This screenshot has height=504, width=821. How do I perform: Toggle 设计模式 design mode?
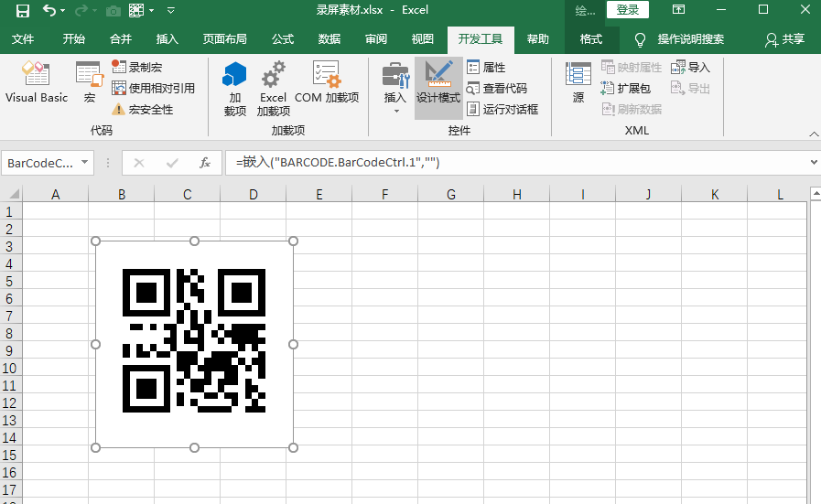click(438, 88)
